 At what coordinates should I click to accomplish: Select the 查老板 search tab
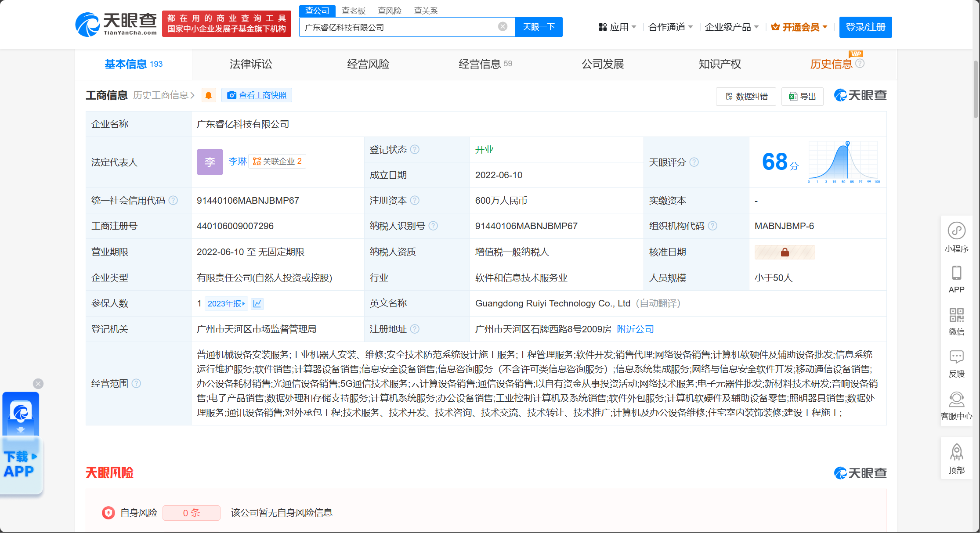point(354,11)
